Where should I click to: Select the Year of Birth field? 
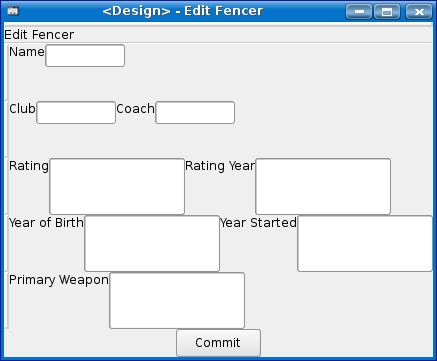(152, 243)
